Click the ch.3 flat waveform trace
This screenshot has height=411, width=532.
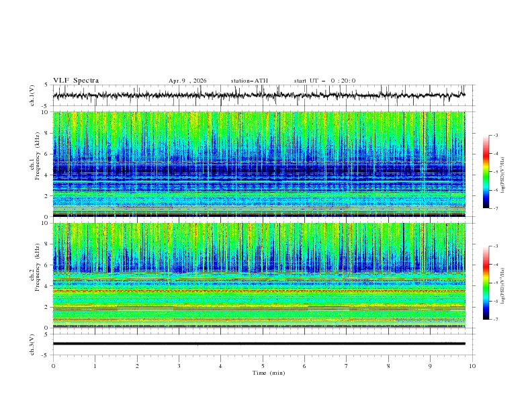[259, 344]
